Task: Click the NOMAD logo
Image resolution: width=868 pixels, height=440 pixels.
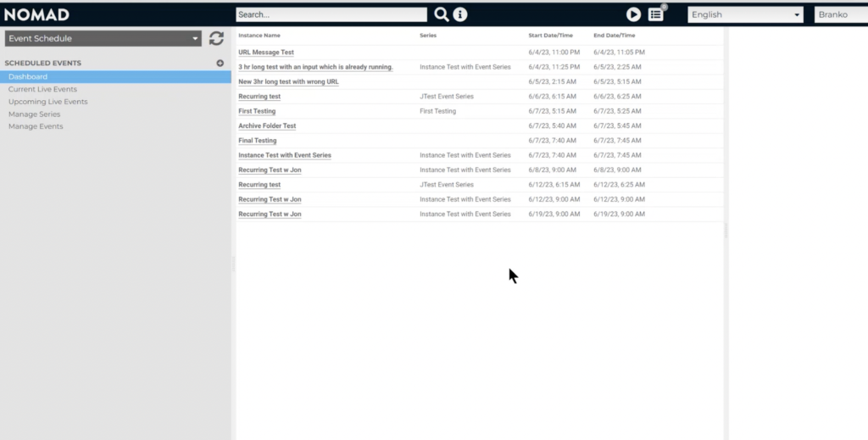Action: pos(36,14)
